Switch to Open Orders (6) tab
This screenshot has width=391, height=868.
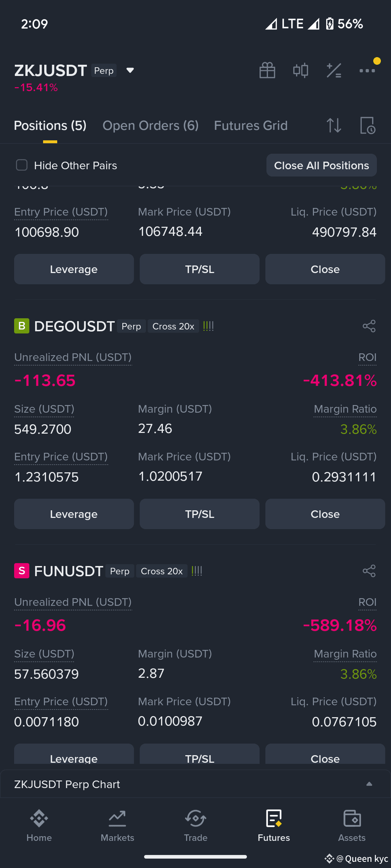click(x=151, y=125)
